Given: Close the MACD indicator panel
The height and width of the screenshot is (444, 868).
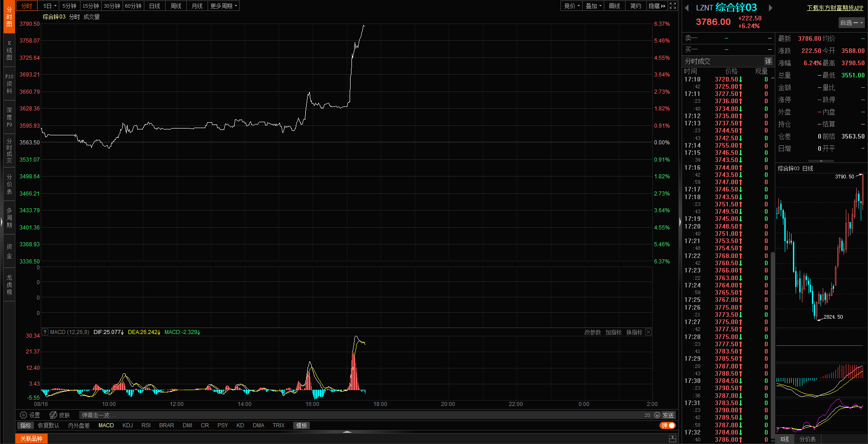Looking at the screenshot, I should [648, 332].
